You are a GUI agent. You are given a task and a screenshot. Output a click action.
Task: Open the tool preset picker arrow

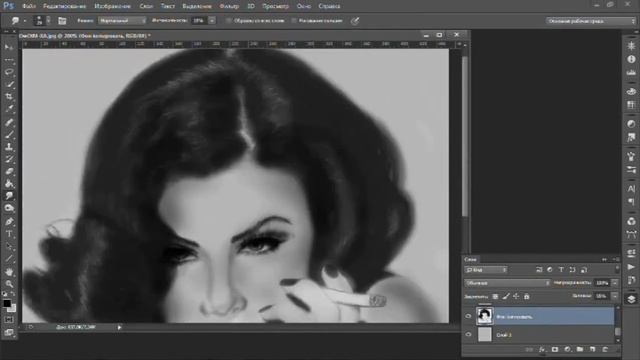(24, 20)
